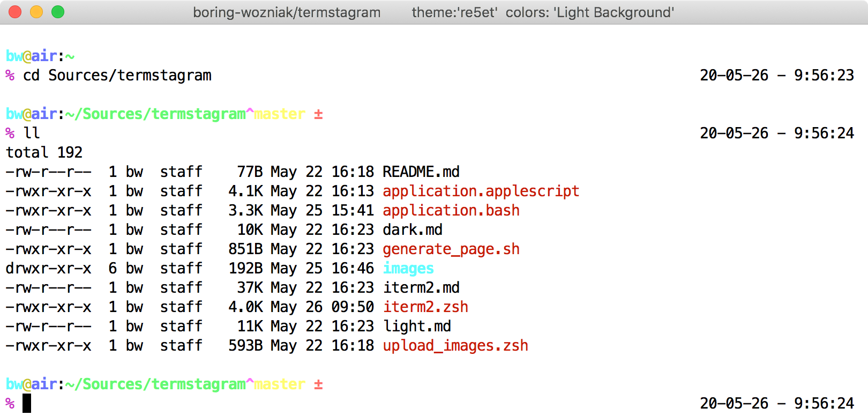This screenshot has width=868, height=415.
Task: Click the ± git status symbol in bottom prompt
Action: (318, 384)
